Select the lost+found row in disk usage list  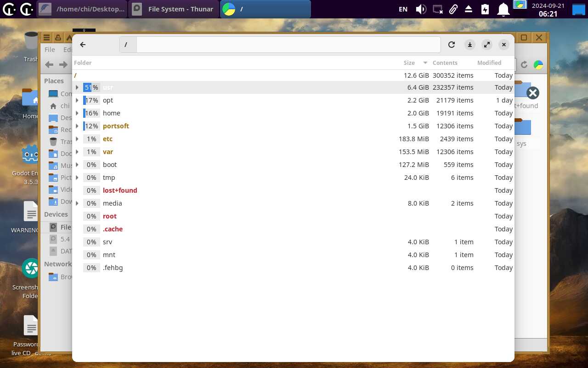click(x=293, y=190)
